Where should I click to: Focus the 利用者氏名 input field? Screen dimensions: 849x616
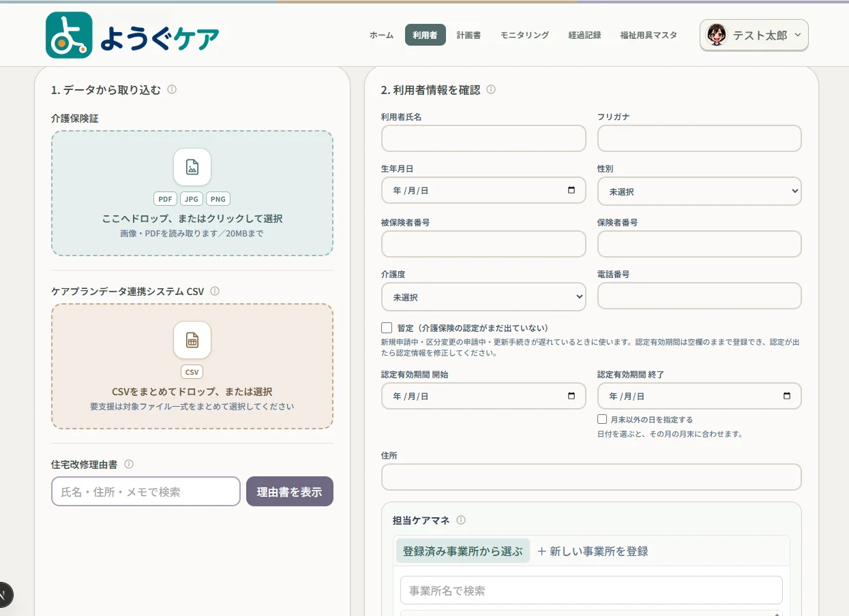point(483,138)
